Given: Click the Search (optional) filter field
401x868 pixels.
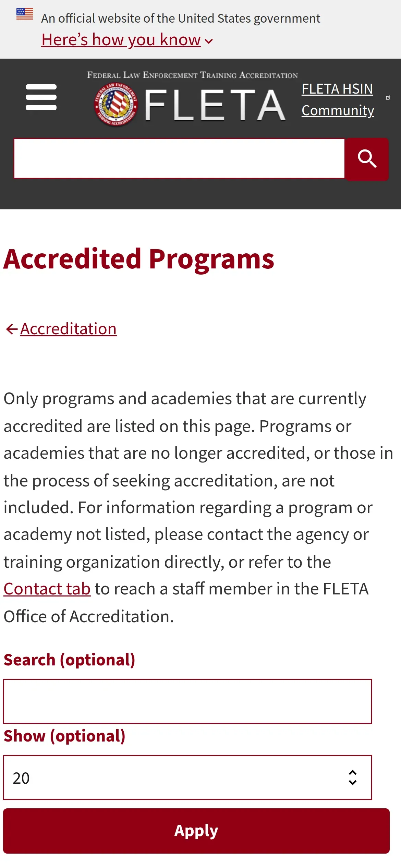Looking at the screenshot, I should tap(187, 701).
